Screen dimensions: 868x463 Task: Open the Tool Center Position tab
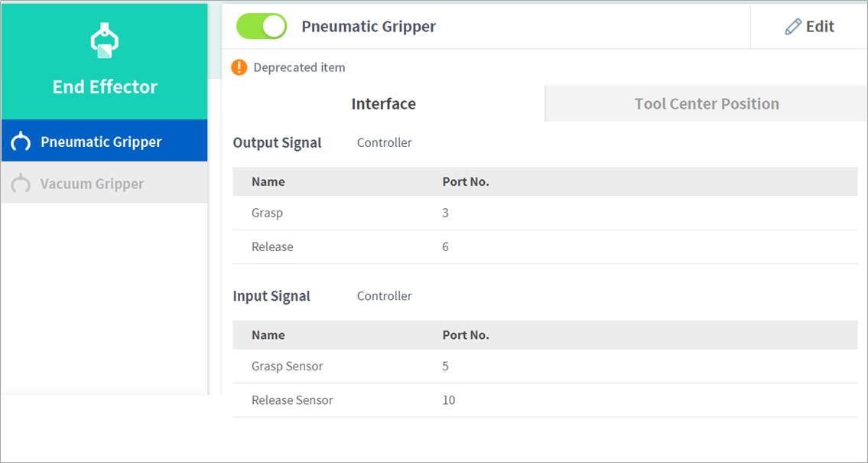(x=707, y=104)
